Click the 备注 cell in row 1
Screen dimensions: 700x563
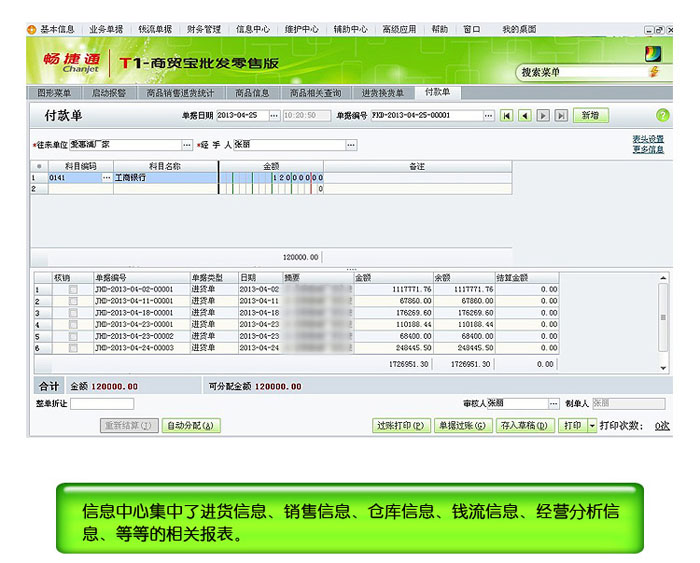417,177
